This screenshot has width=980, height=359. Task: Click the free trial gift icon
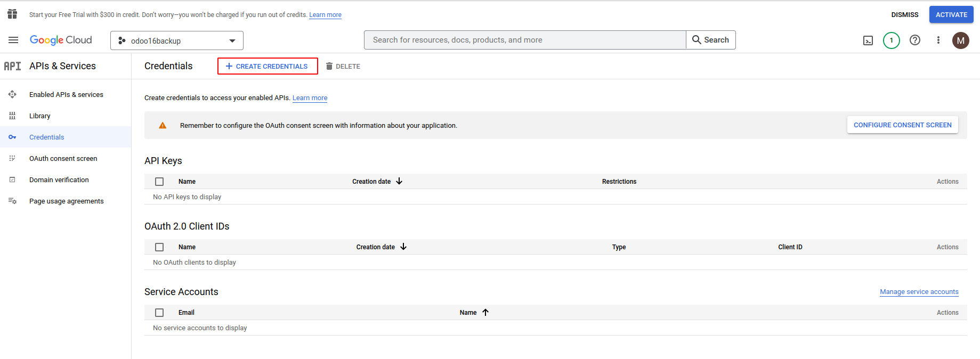point(12,14)
